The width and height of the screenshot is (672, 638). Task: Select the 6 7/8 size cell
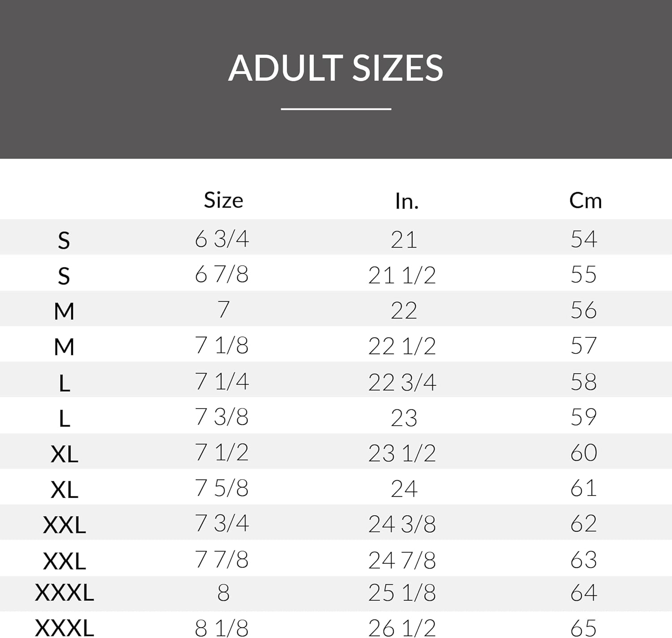pos(222,274)
